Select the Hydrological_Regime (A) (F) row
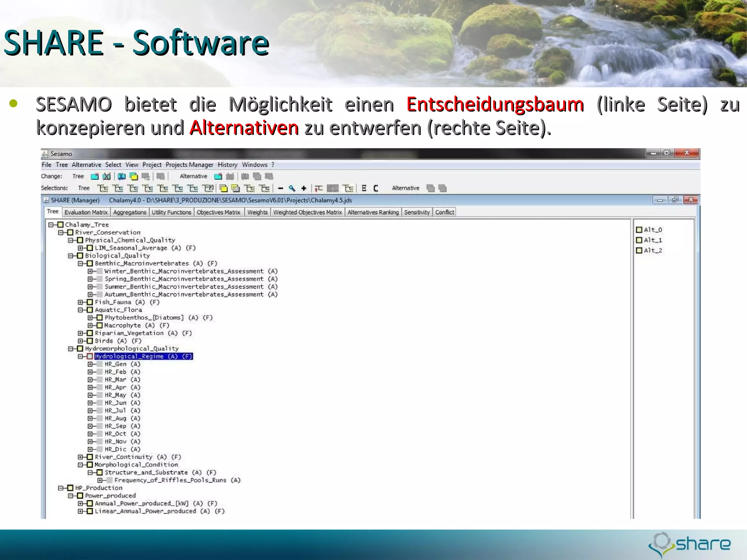This screenshot has width=747, height=560. (143, 357)
